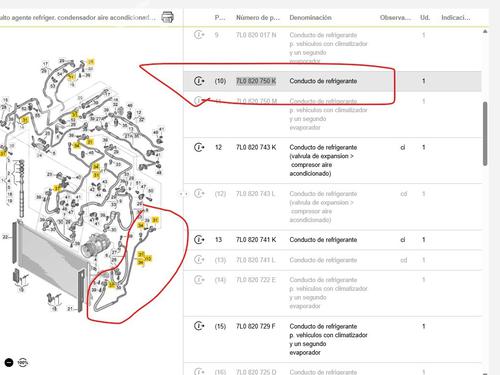Click the Número de p... column header
This screenshot has height=375, width=500.
point(258,18)
